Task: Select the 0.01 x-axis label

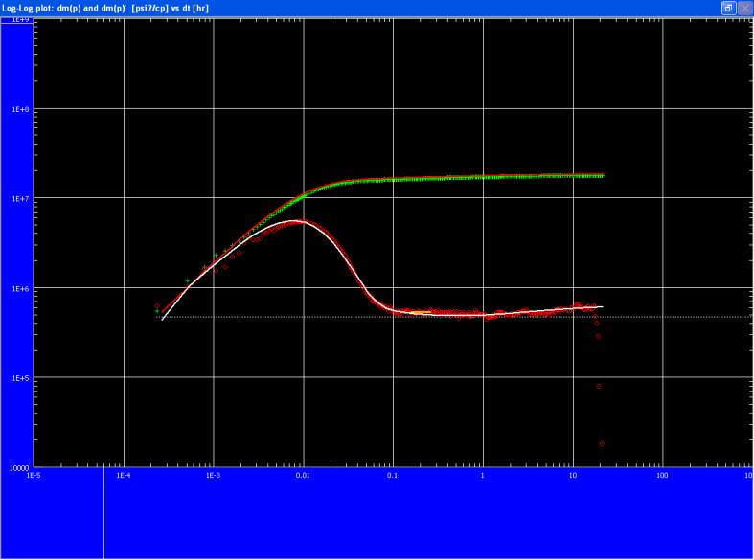Action: click(303, 475)
